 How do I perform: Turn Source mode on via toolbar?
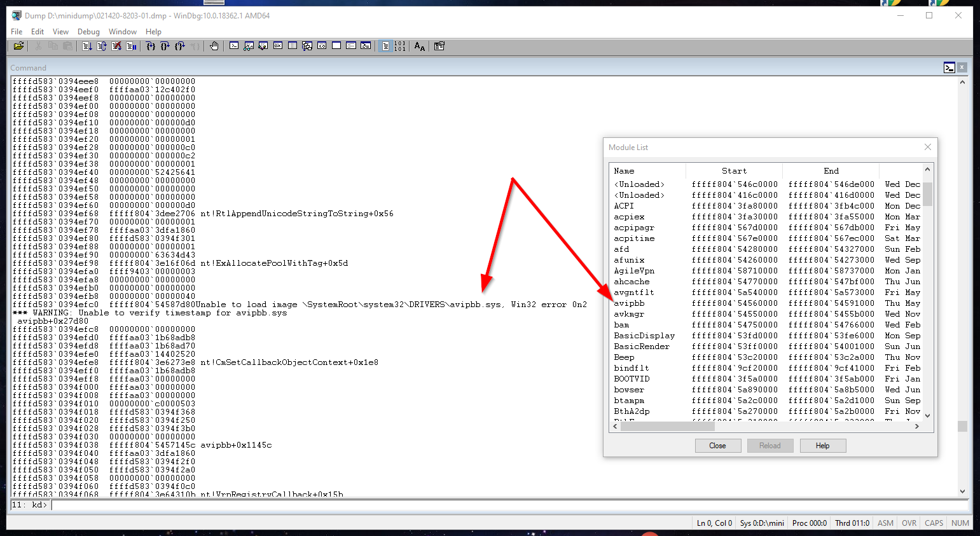pyautogui.click(x=385, y=46)
